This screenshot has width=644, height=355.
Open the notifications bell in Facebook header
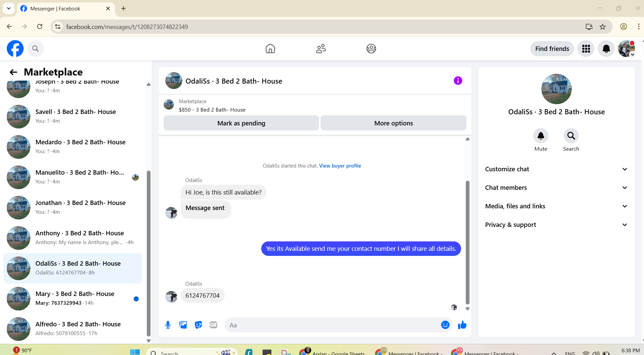(x=606, y=49)
